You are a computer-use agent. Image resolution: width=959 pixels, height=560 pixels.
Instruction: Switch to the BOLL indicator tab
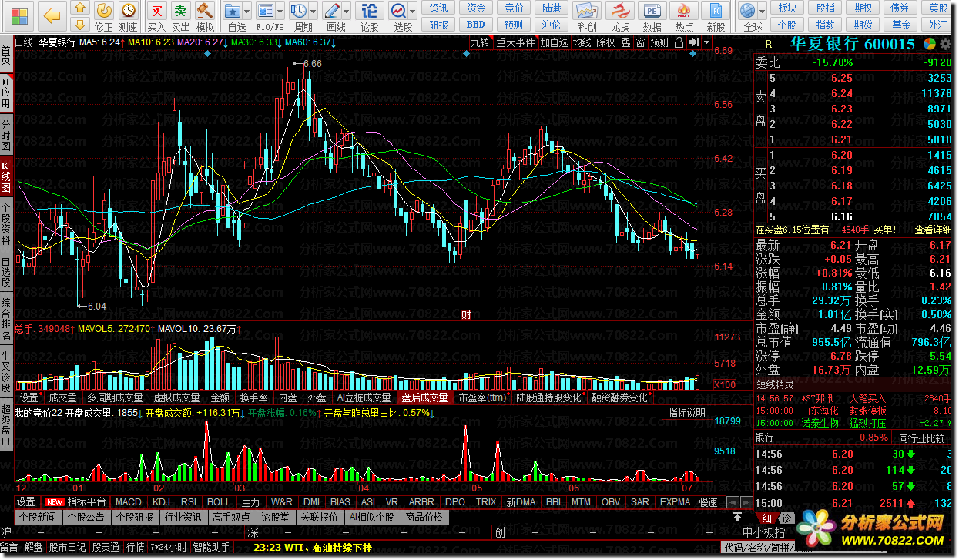pos(220,502)
